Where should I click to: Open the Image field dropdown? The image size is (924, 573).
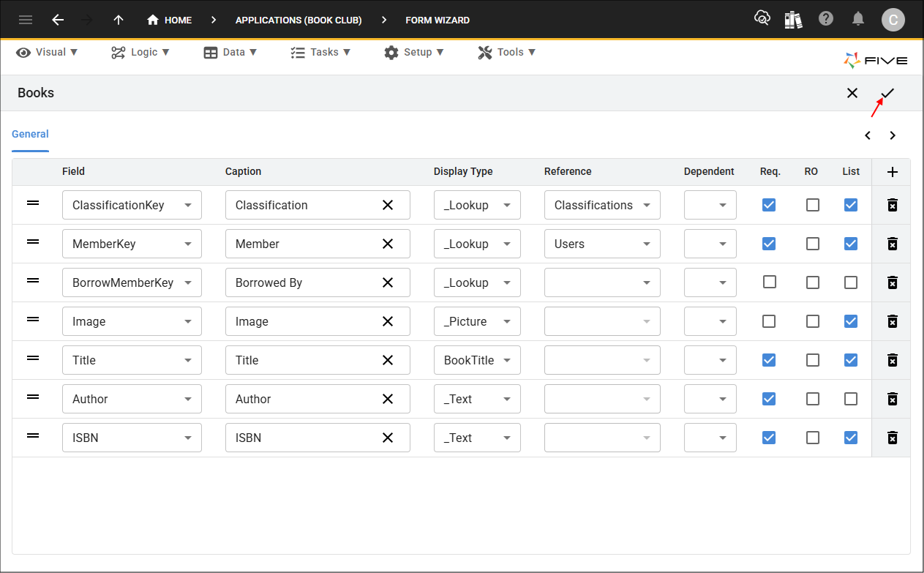132,321
